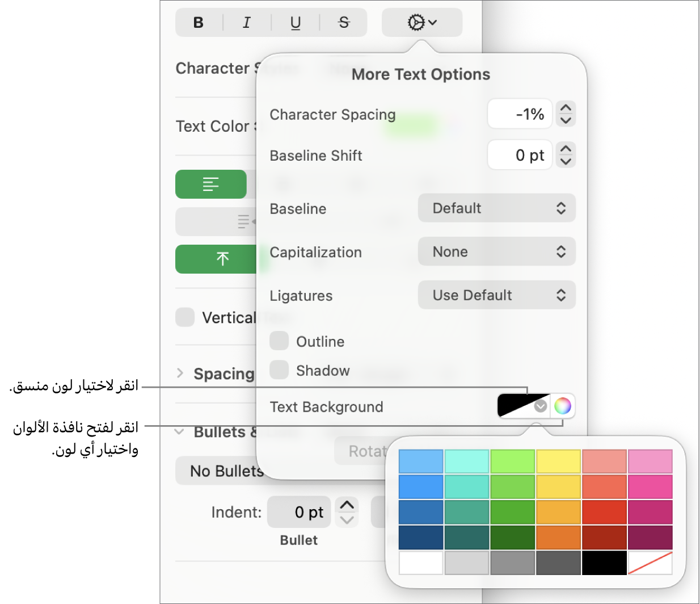The height and width of the screenshot is (604, 700).
Task: Decrease bullet Indent value
Action: pos(347,519)
